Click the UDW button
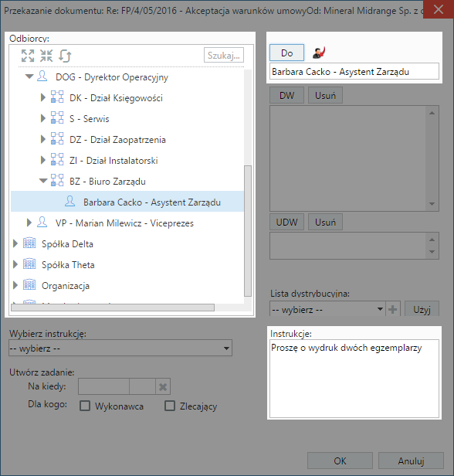 click(x=286, y=223)
